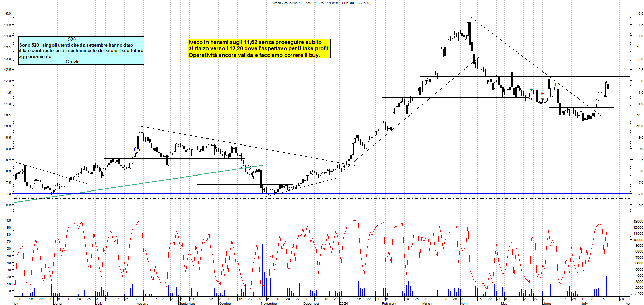Click '6.5' on the right price axis
644x305 pixels.
click(640, 205)
